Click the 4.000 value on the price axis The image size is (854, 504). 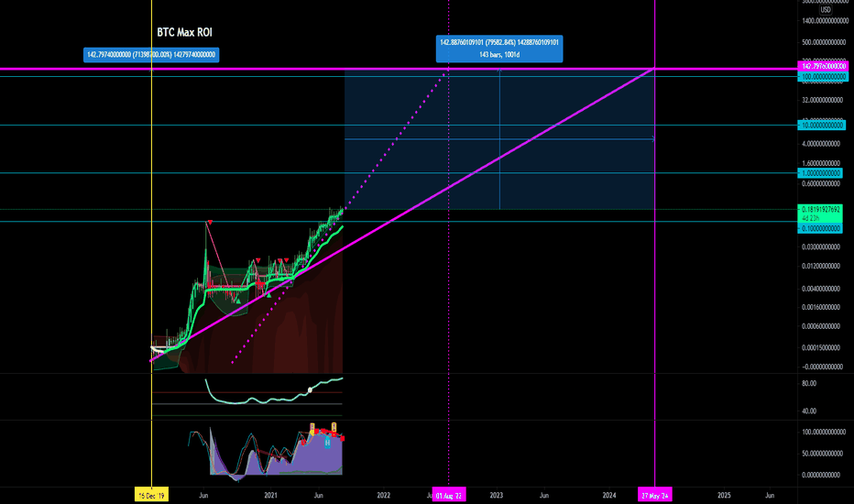point(821,144)
